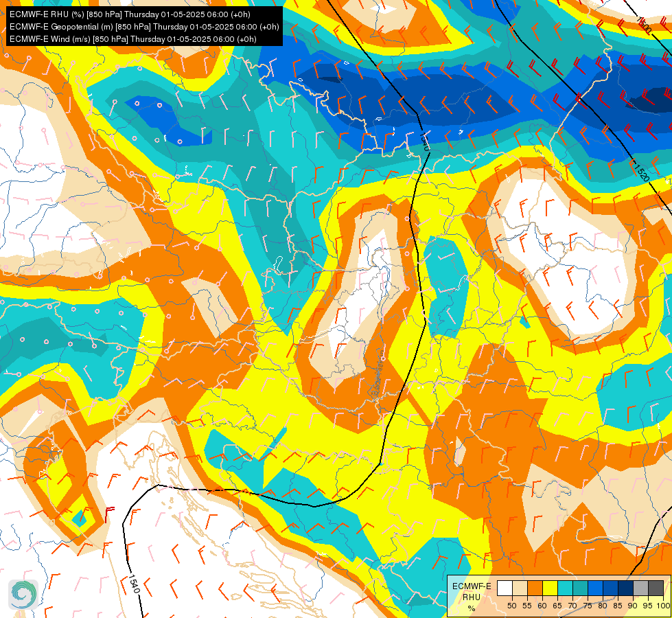
Task: Select the medium blue 80–85% legend swatch
Action: (x=610, y=588)
